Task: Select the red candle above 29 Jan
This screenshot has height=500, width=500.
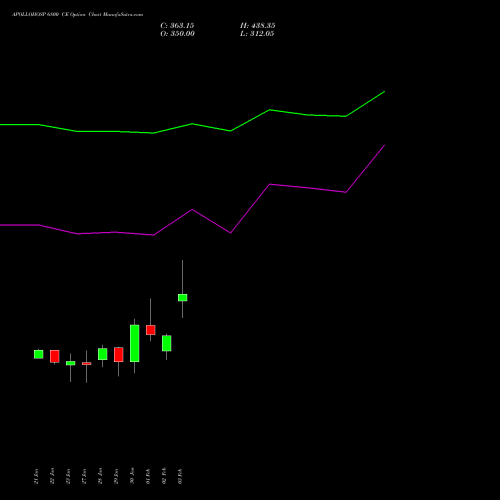Action: point(119,355)
